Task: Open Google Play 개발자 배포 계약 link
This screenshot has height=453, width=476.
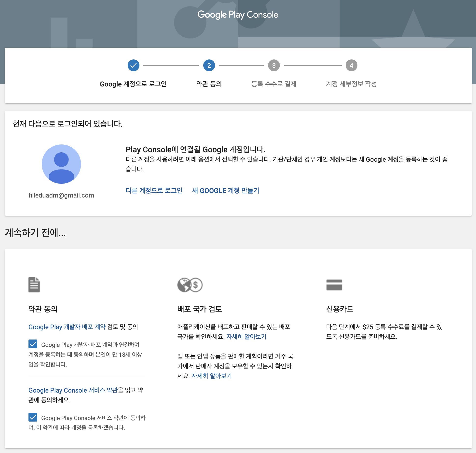Action: tap(67, 327)
